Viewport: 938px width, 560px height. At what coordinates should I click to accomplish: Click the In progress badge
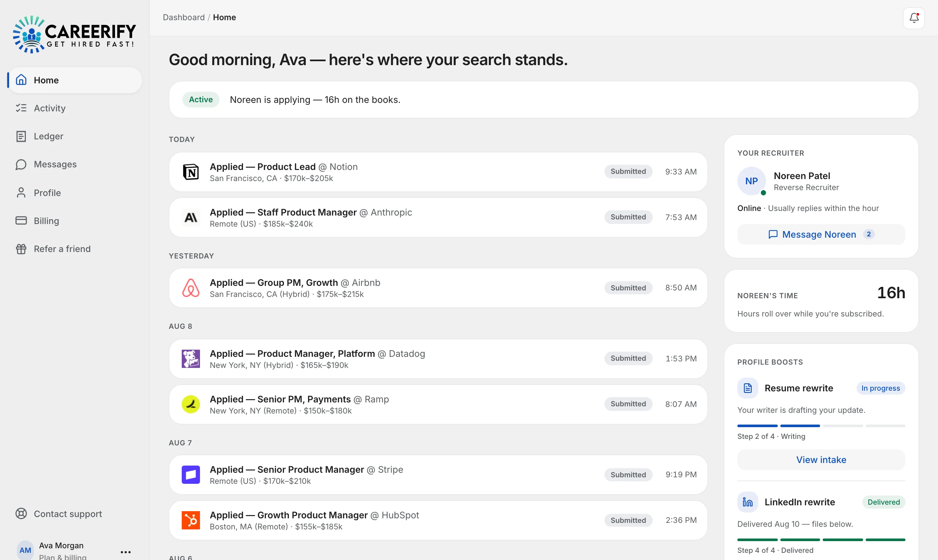click(880, 388)
